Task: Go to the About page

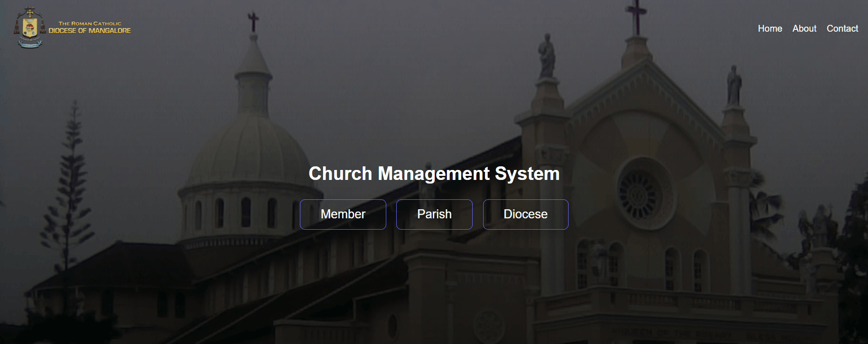Action: [804, 28]
